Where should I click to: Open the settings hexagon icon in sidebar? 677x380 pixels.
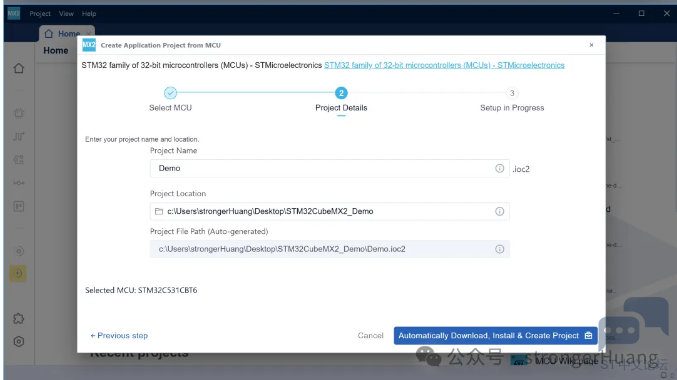point(19,342)
